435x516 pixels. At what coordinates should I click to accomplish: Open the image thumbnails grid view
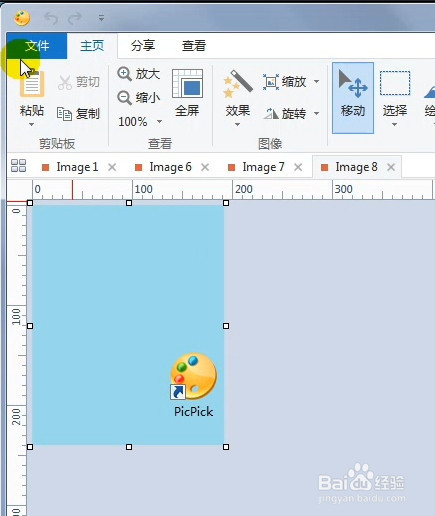point(19,166)
